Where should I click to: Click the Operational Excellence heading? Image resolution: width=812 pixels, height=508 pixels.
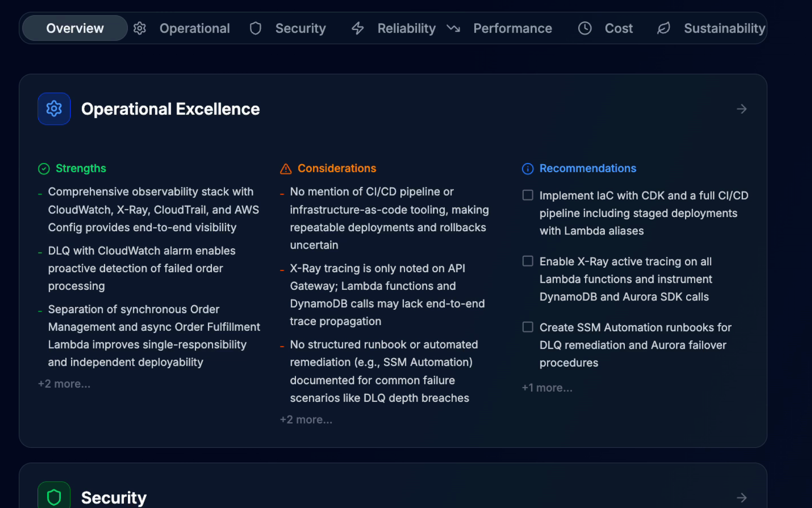pyautogui.click(x=171, y=109)
